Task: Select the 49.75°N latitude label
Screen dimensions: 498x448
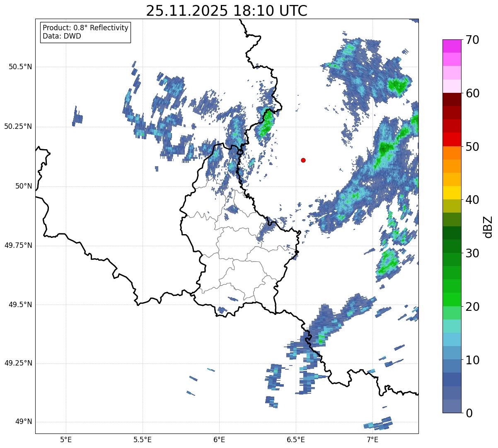Action: tap(18, 245)
